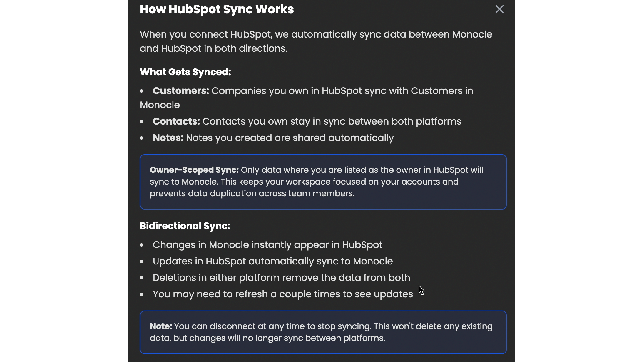644x362 pixels.
Task: Close the How HubSpot Sync Works dialog
Action: [x=500, y=9]
